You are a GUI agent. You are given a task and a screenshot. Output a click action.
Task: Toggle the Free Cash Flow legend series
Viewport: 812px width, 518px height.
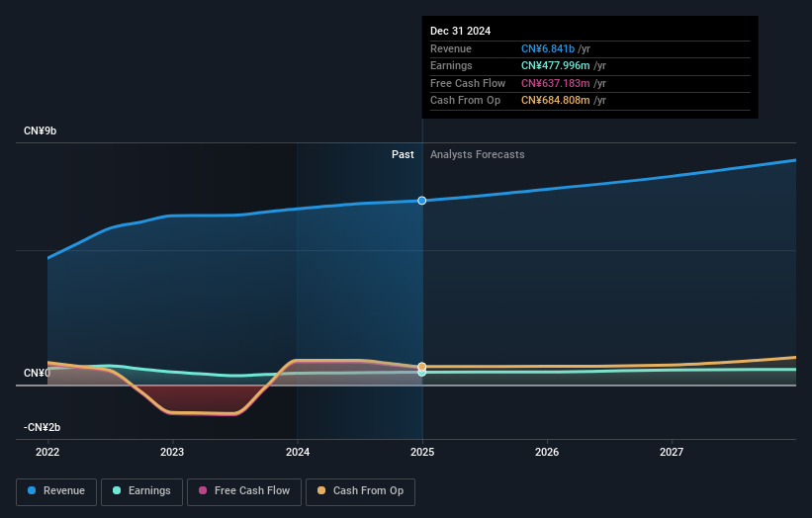coord(244,491)
